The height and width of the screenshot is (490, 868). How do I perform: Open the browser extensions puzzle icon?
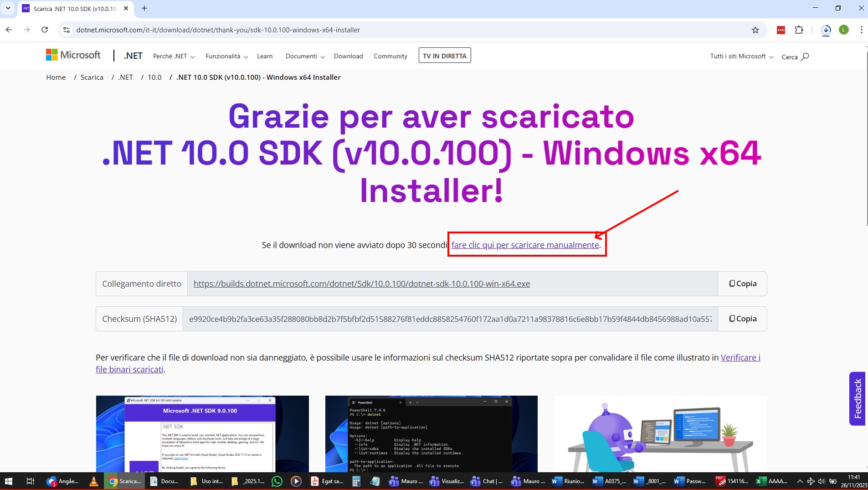point(799,30)
